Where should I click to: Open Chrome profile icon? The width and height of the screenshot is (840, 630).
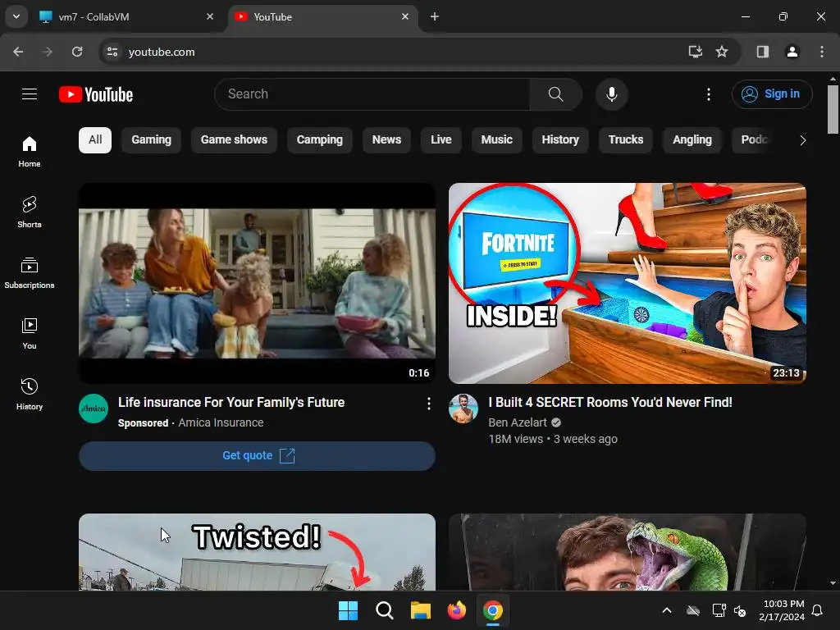792,52
